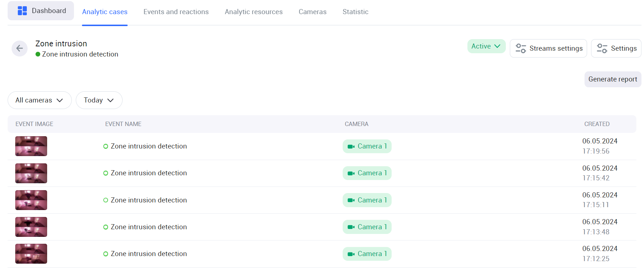Click the CREATED column header
Viewport: 644px width, 268px height.
point(596,124)
